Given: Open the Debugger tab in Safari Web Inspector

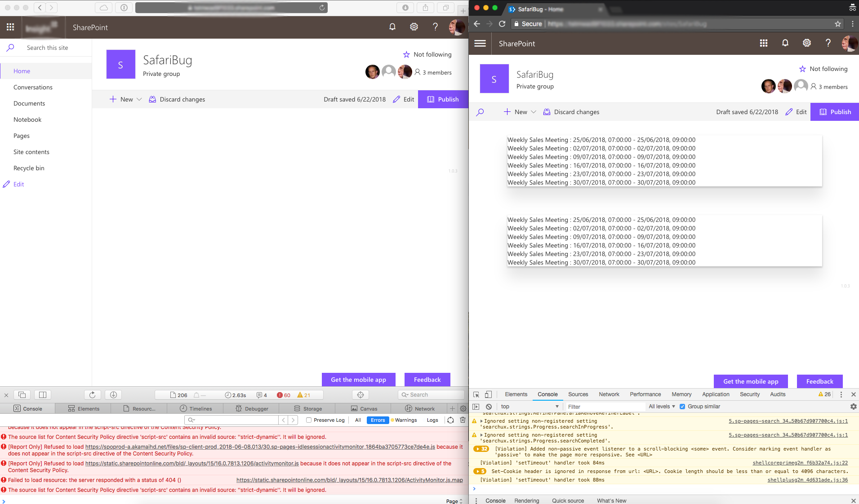Looking at the screenshot, I should pos(252,408).
